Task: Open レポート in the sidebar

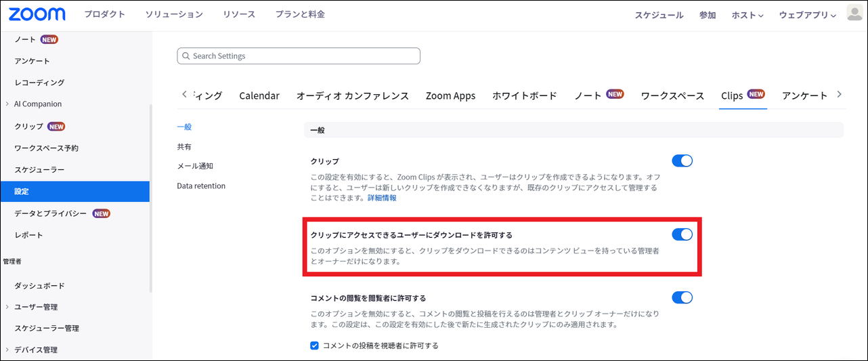Action: pyautogui.click(x=28, y=235)
